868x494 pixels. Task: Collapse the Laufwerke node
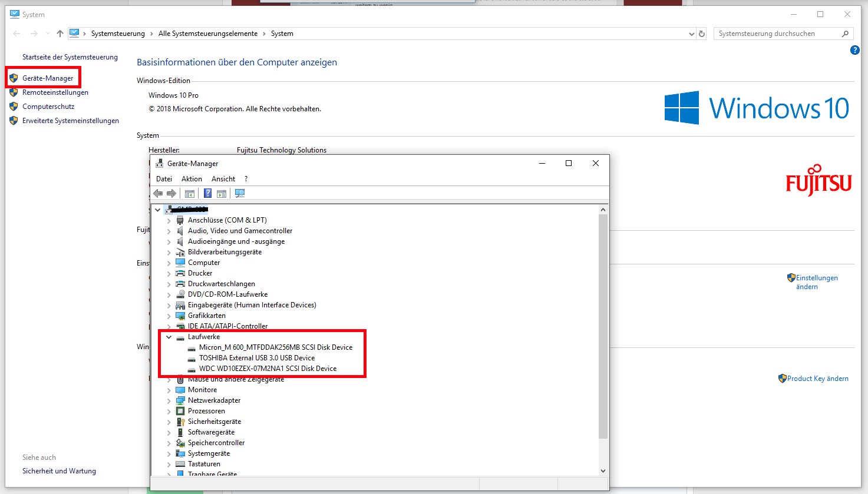coord(169,337)
